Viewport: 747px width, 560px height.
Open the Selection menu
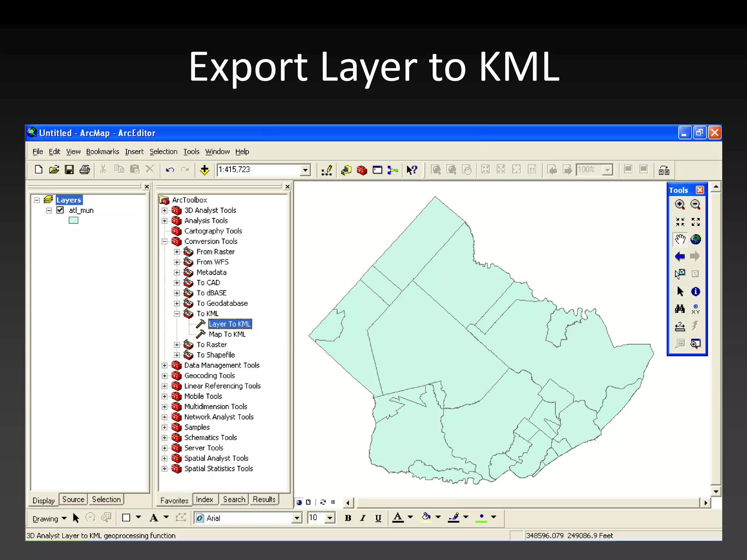[163, 152]
